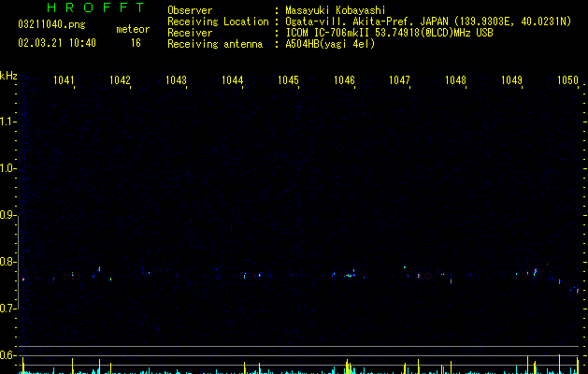Click the 1046 time axis marker

click(x=344, y=80)
